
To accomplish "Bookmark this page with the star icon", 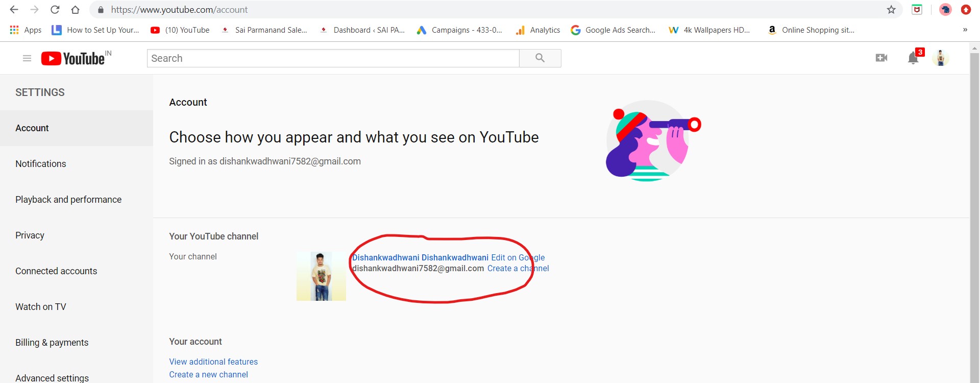I will 891,10.
